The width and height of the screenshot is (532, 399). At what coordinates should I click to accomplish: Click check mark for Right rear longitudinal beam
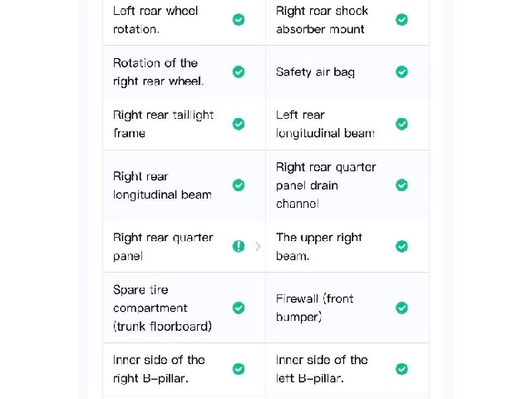239,185
